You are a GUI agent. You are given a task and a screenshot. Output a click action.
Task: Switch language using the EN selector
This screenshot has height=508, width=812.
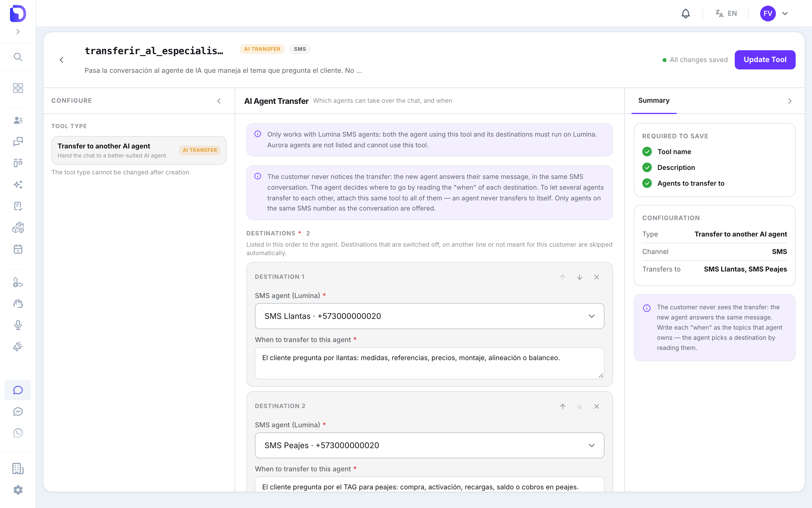726,14
